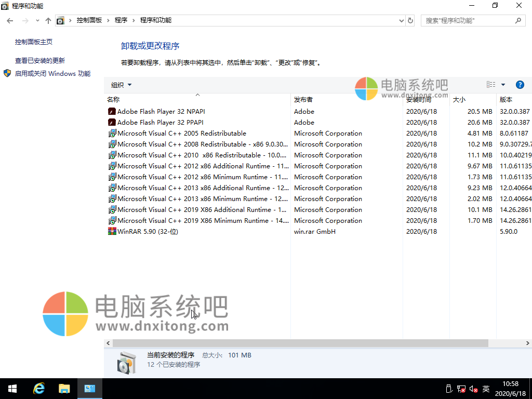Viewport: 532px width, 399px height.
Task: Open Internet Explorer from the taskbar
Action: click(x=38, y=388)
